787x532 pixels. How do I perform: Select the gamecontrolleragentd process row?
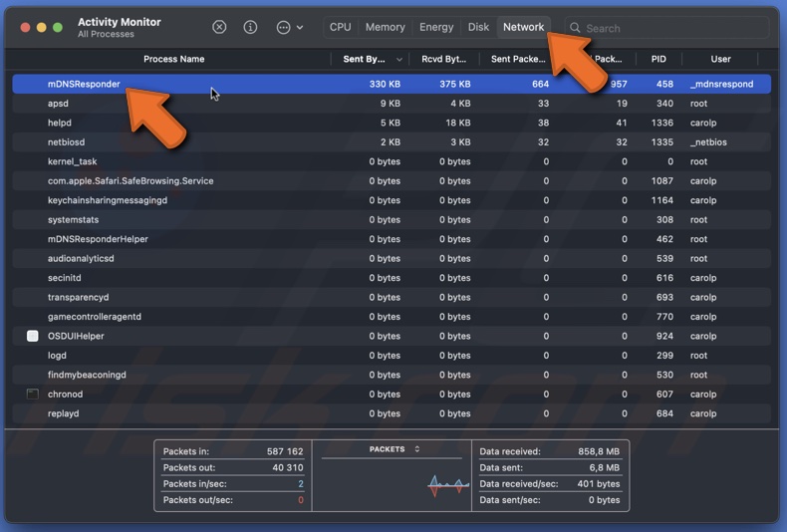click(392, 317)
